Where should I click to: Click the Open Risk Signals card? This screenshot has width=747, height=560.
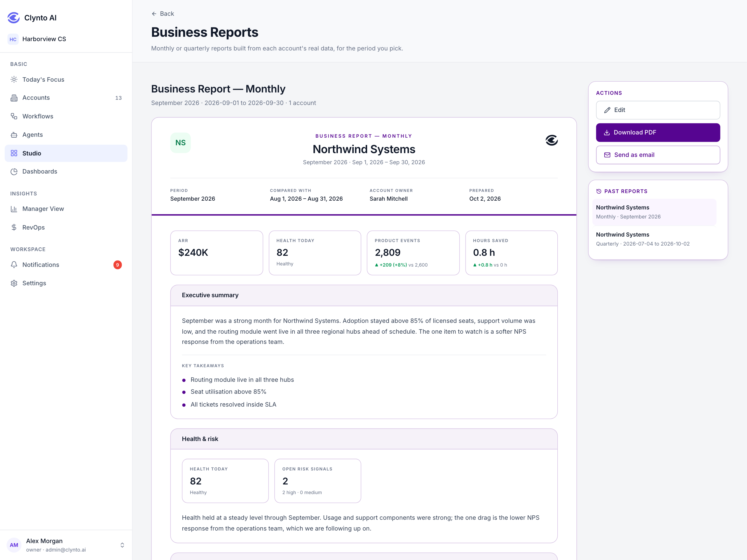coord(317,481)
